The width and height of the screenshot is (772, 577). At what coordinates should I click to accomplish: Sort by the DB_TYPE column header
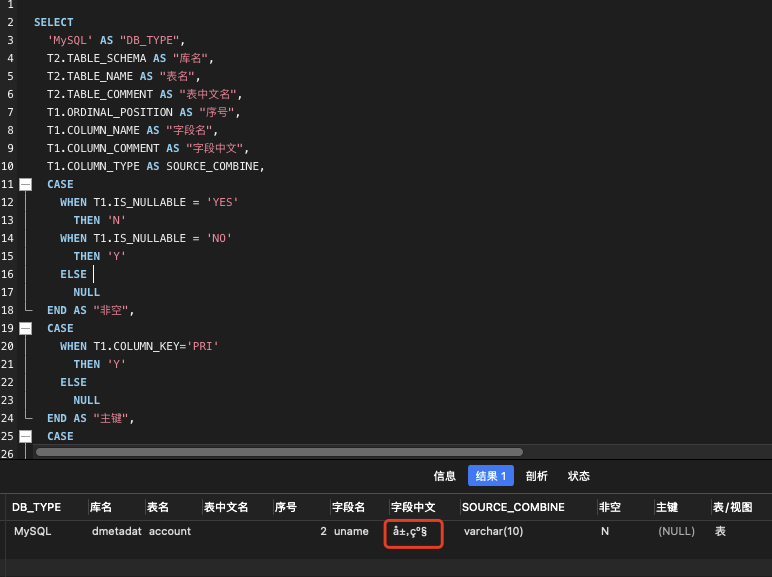click(x=36, y=507)
